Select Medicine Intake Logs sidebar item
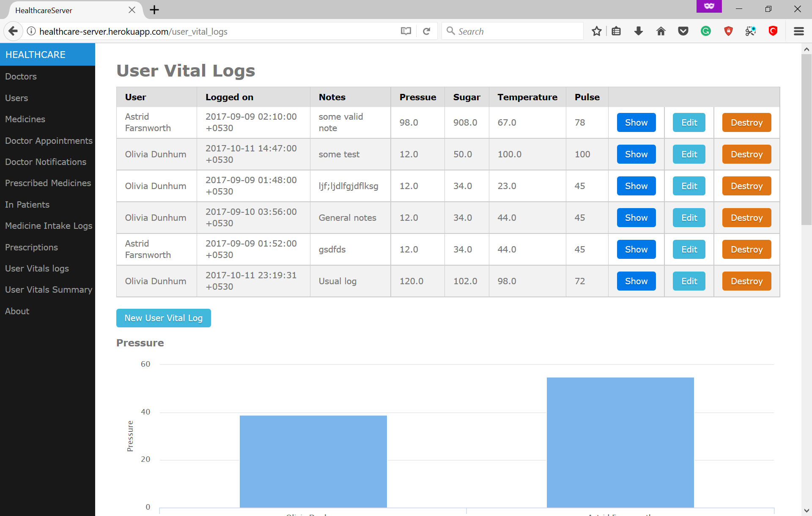The height and width of the screenshot is (516, 812). tap(49, 225)
